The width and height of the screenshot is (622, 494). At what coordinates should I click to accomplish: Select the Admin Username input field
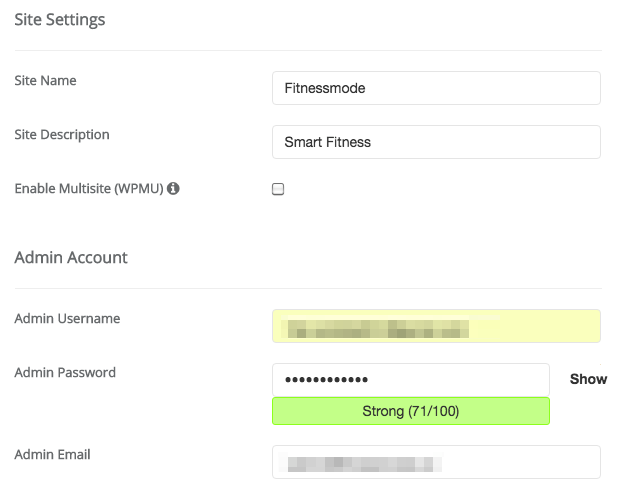436,326
